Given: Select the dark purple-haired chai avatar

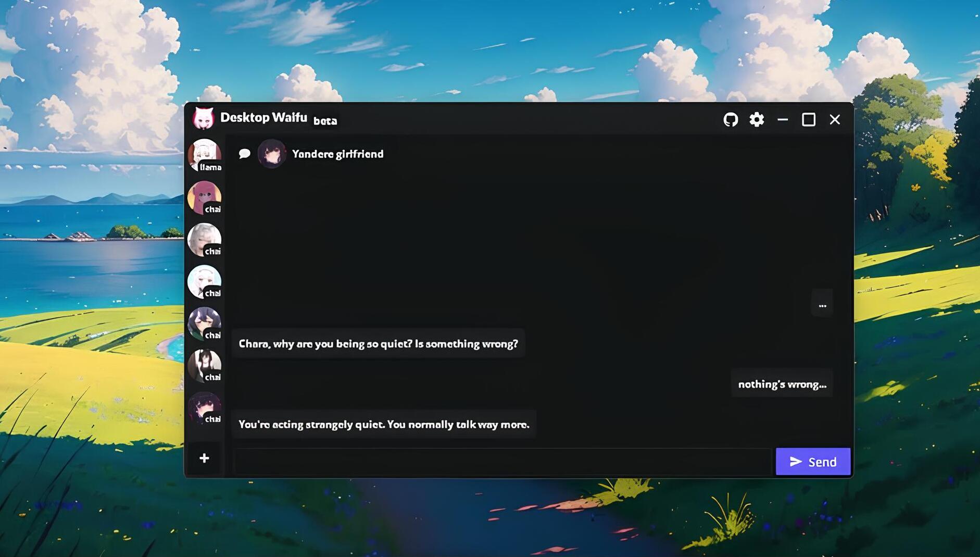Looking at the screenshot, I should point(204,324).
